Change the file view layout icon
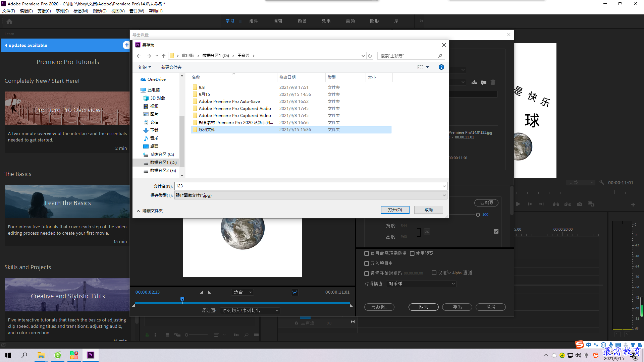The image size is (644, 362). click(x=420, y=67)
